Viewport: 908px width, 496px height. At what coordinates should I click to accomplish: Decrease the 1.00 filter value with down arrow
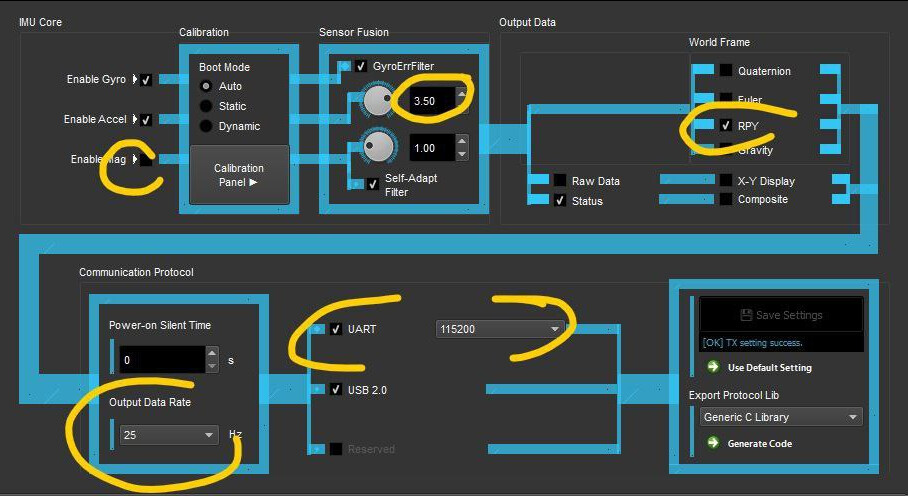461,154
